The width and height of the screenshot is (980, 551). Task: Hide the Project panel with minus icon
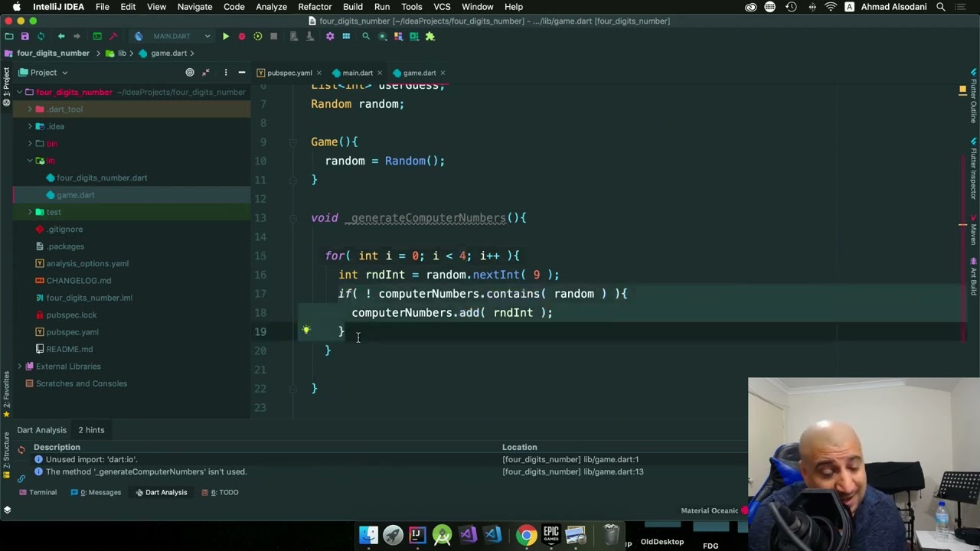[241, 73]
